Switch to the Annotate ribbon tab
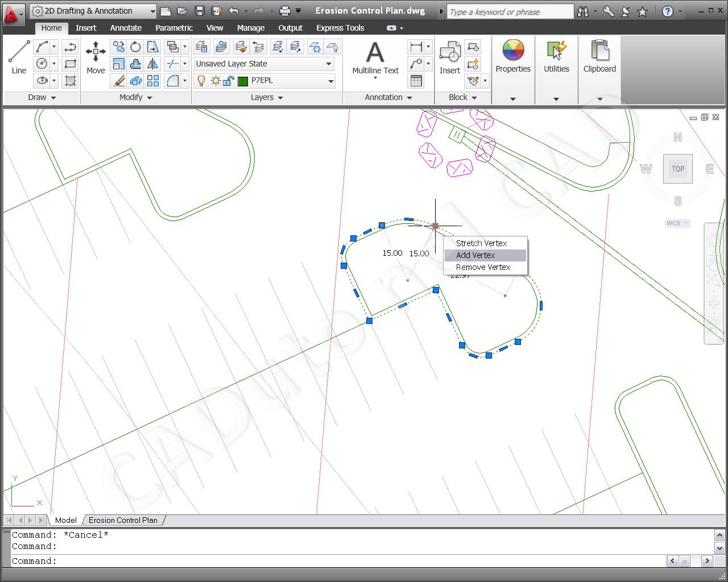 click(126, 28)
